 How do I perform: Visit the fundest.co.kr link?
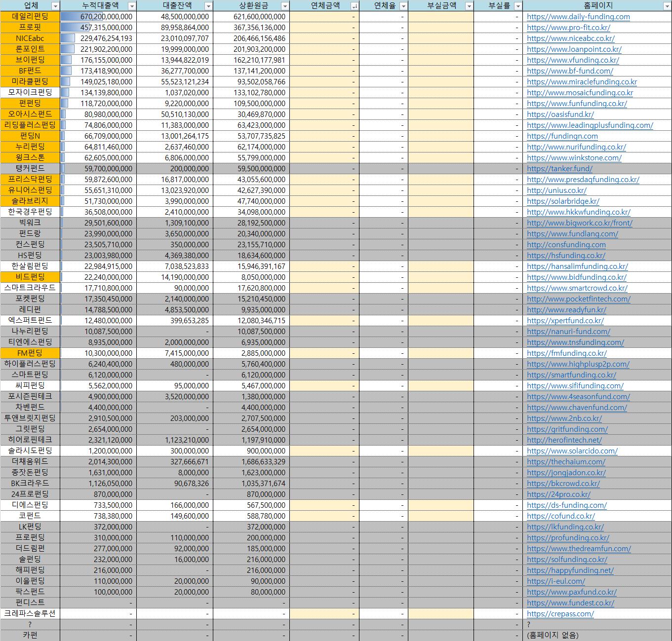pyautogui.click(x=571, y=603)
